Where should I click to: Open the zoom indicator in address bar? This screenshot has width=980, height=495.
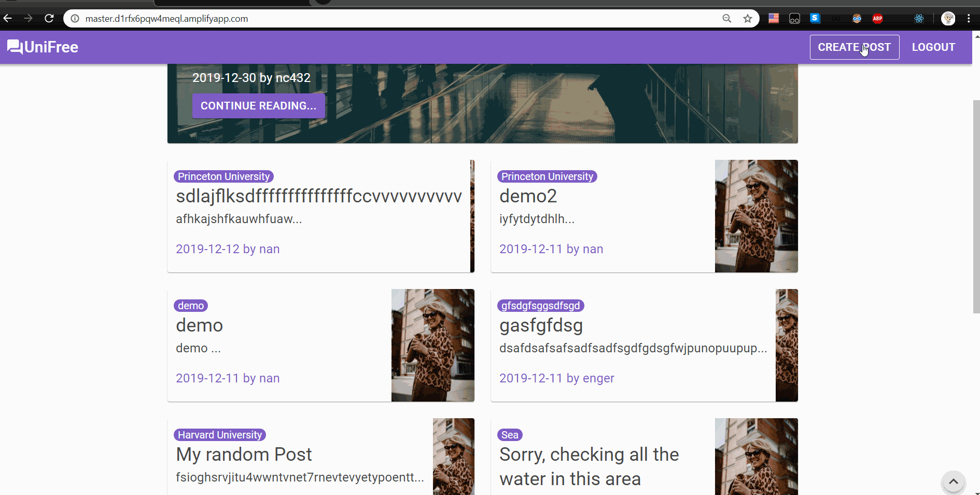click(x=727, y=19)
